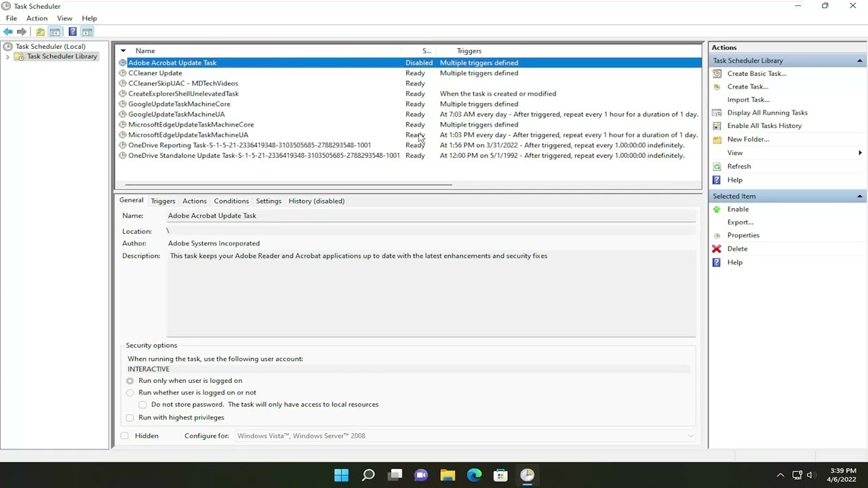Check the Hidden checkbox
This screenshot has height=488, width=868.
125,436
